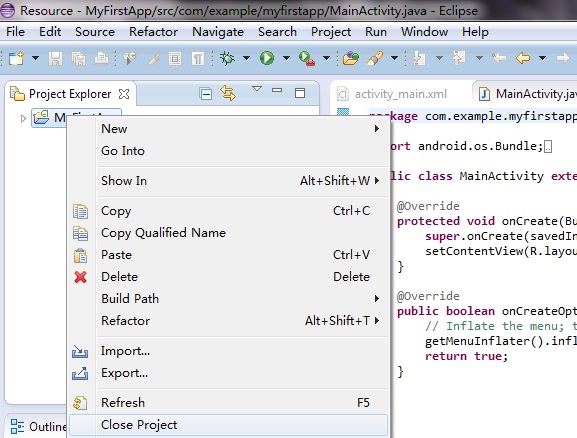The height and width of the screenshot is (438, 577).
Task: Expand the folded imports marker after Bundle;
Action: (x=548, y=146)
